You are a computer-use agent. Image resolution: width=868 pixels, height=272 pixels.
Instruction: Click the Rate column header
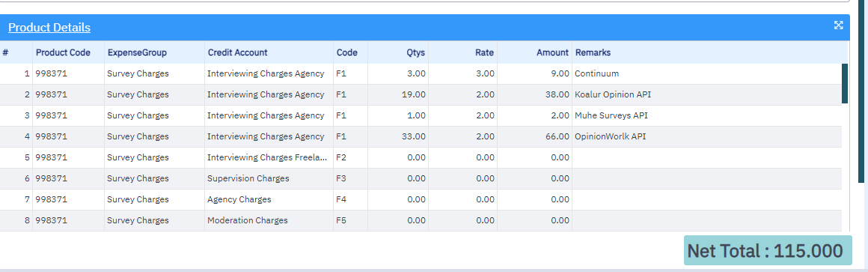(x=484, y=52)
